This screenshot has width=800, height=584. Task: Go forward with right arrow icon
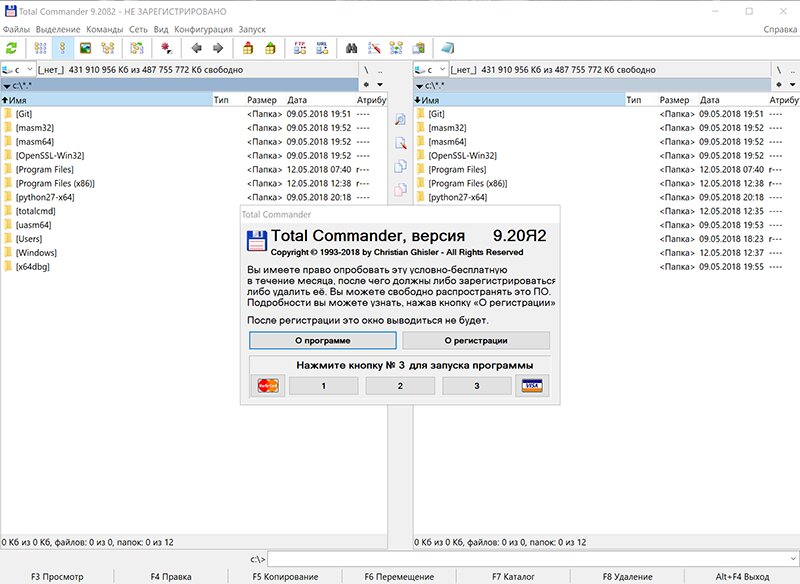pos(218,48)
